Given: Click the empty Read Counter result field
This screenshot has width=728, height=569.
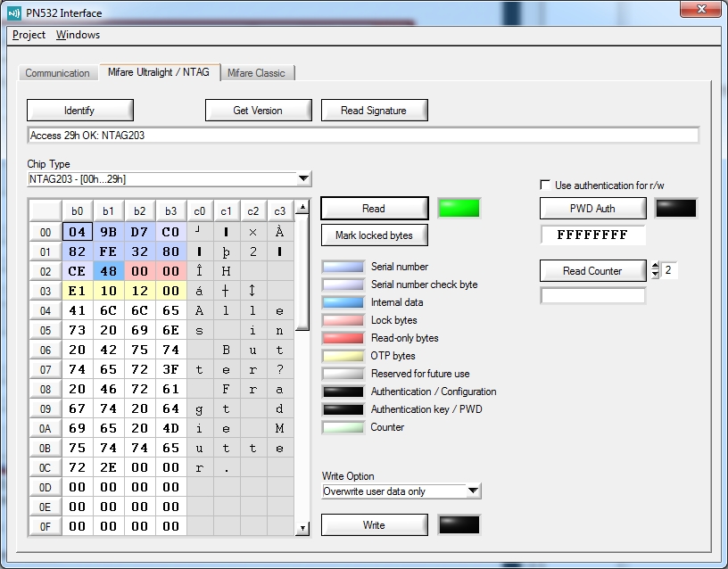Looking at the screenshot, I should point(593,295).
